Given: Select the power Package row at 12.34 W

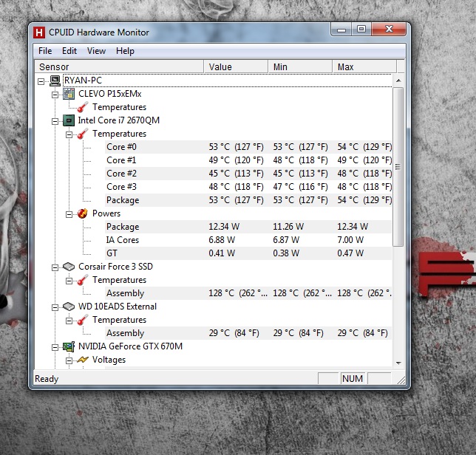Looking at the screenshot, I should [x=248, y=227].
